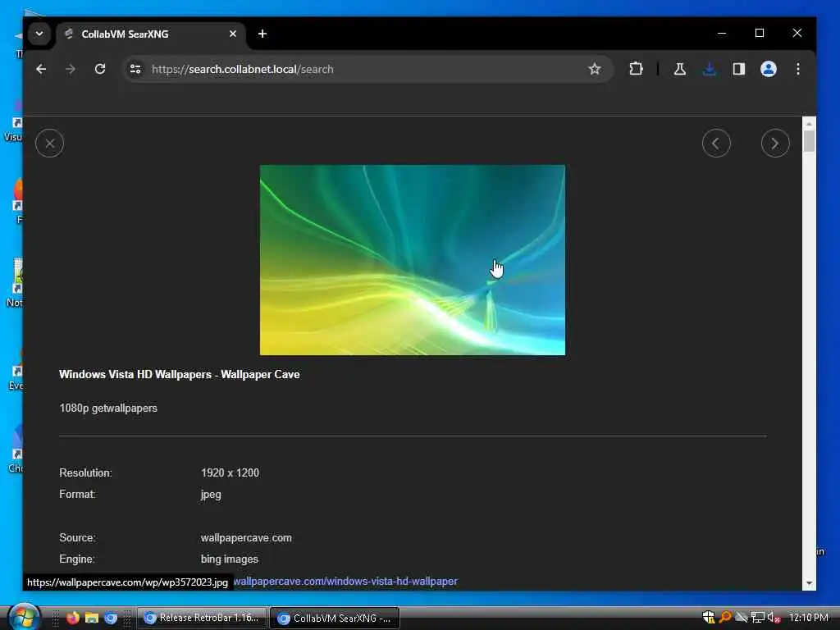The width and height of the screenshot is (840, 630).
Task: Click the wallpapercave.com source value
Action: [246, 538]
